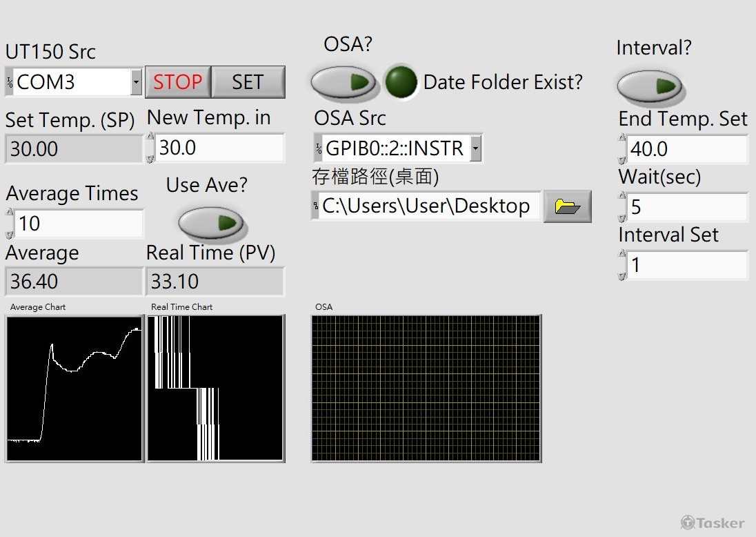756x537 pixels.
Task: Click the End Temp. Set field
Action: 686,149
